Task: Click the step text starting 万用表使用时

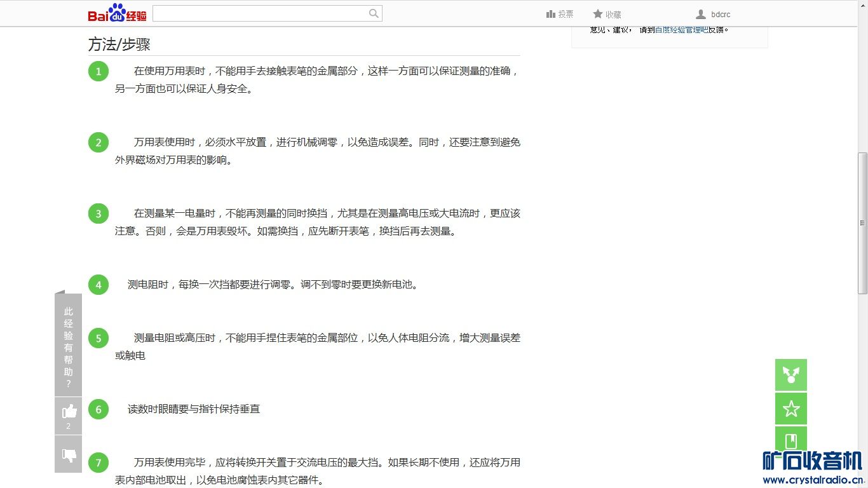Action: point(318,151)
